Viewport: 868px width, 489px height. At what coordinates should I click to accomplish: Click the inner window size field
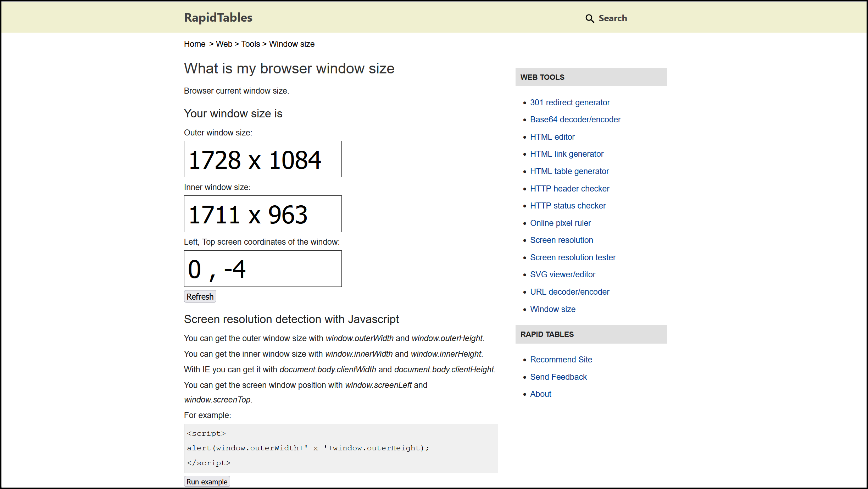[x=263, y=214]
